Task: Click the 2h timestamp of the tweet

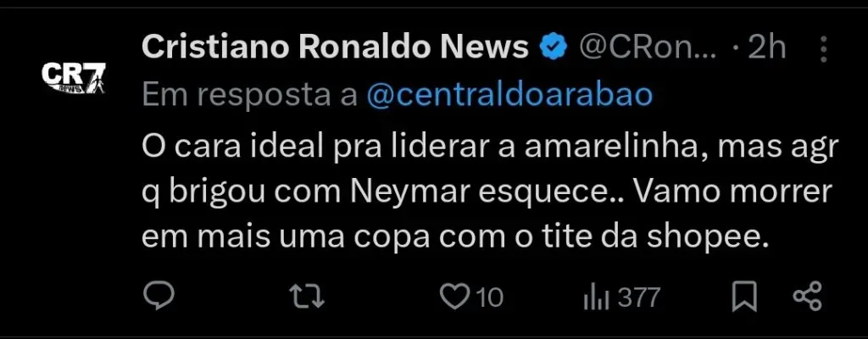Action: (x=767, y=48)
